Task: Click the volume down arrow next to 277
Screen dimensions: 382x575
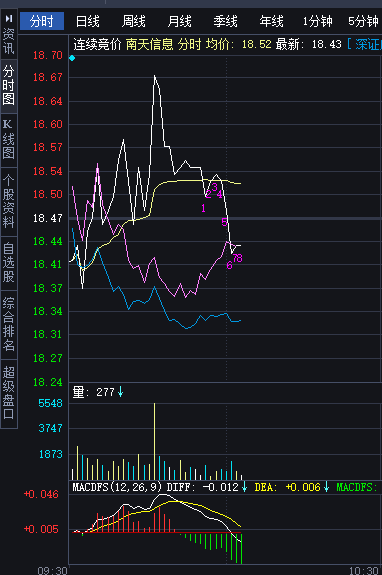Action: coord(121,392)
